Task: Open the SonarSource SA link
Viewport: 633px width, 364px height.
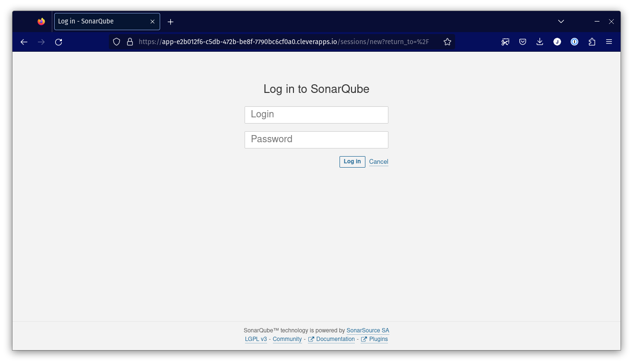Action: click(368, 330)
